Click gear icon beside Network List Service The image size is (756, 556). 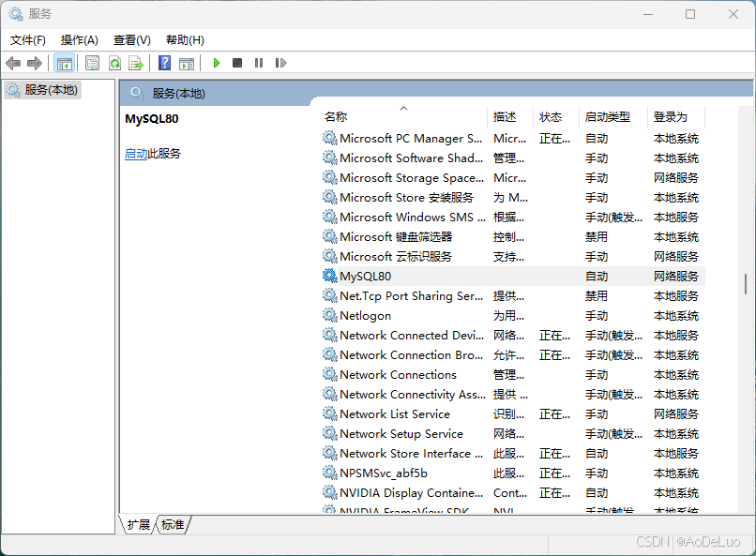click(x=330, y=413)
